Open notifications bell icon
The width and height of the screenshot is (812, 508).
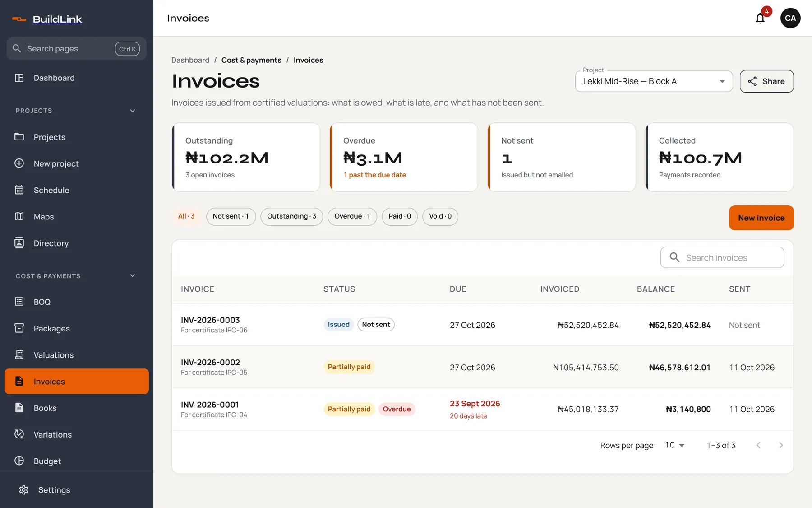tap(760, 19)
